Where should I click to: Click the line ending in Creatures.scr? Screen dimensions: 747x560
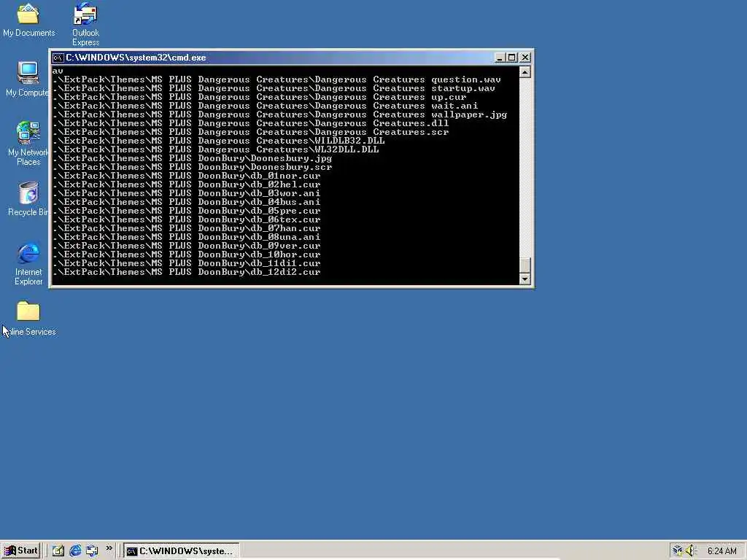(x=251, y=133)
